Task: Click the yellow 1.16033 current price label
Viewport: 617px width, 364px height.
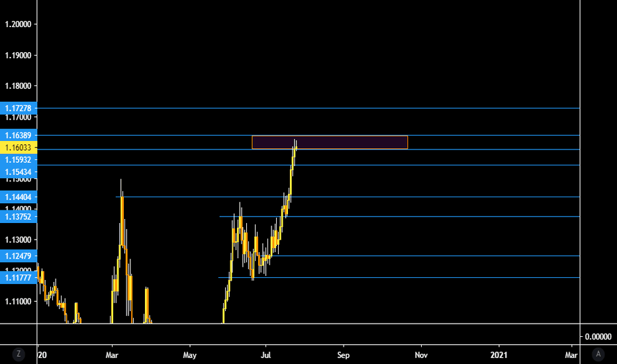Action: pos(19,148)
